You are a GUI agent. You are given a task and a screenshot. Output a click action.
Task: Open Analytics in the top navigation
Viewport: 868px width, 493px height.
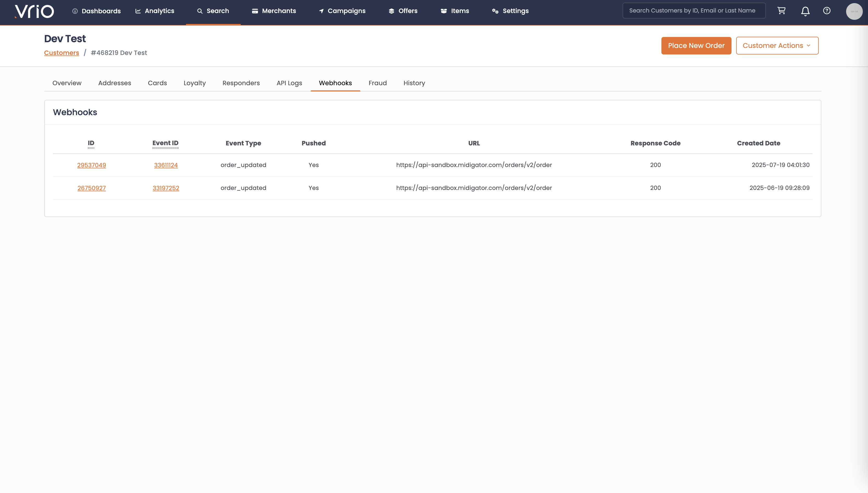coord(155,11)
